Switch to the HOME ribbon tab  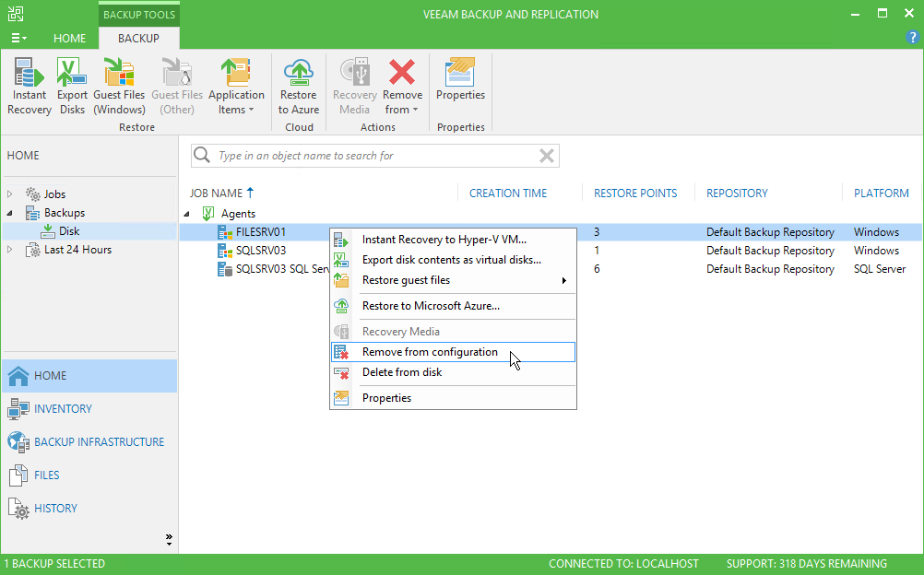tap(69, 39)
